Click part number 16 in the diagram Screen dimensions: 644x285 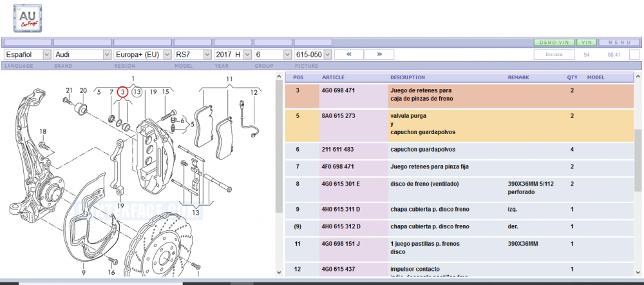[x=111, y=272]
